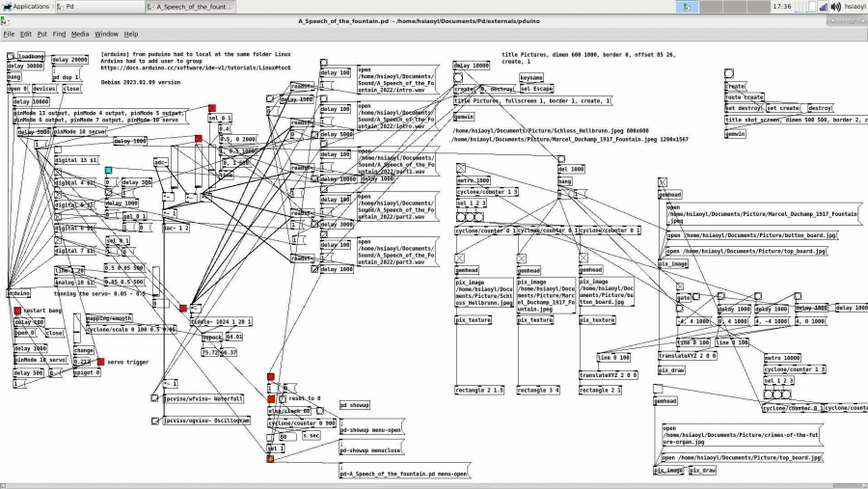Open the Media menu
This screenshot has height=489, width=868.
(x=80, y=34)
